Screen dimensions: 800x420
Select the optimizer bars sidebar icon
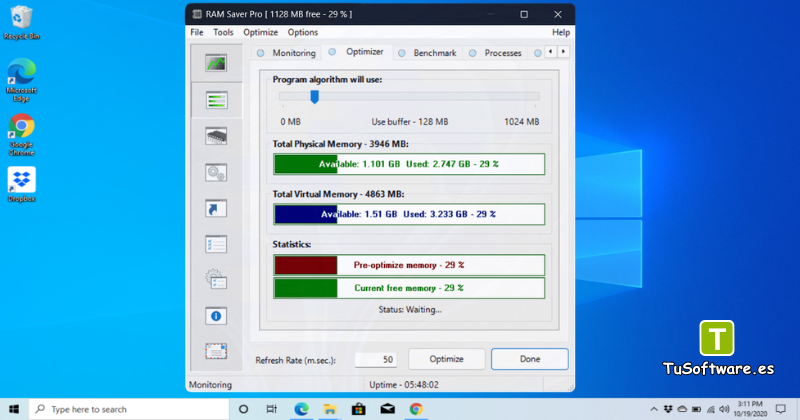pos(216,100)
